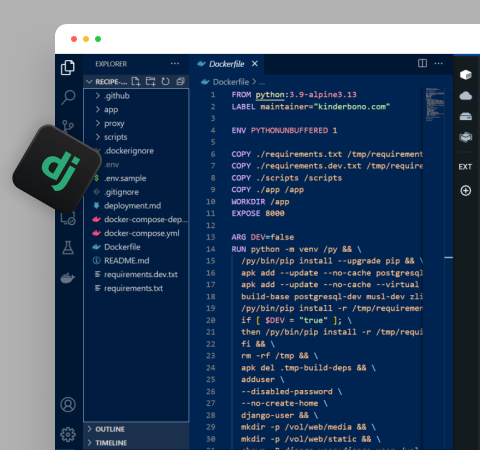Viewport: 480px width, 450px height.
Task: Click the Accounts profile icon
Action: click(x=68, y=405)
